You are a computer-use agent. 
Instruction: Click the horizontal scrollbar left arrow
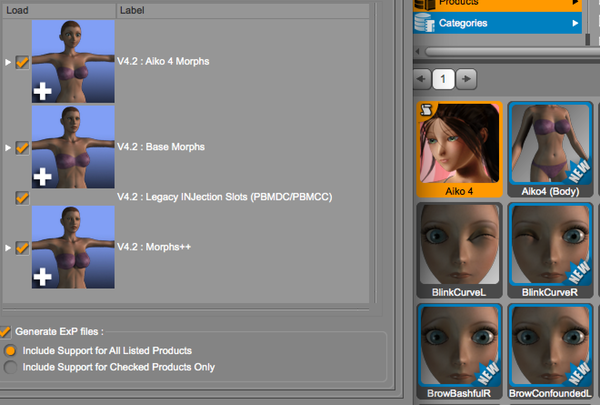[x=417, y=51]
